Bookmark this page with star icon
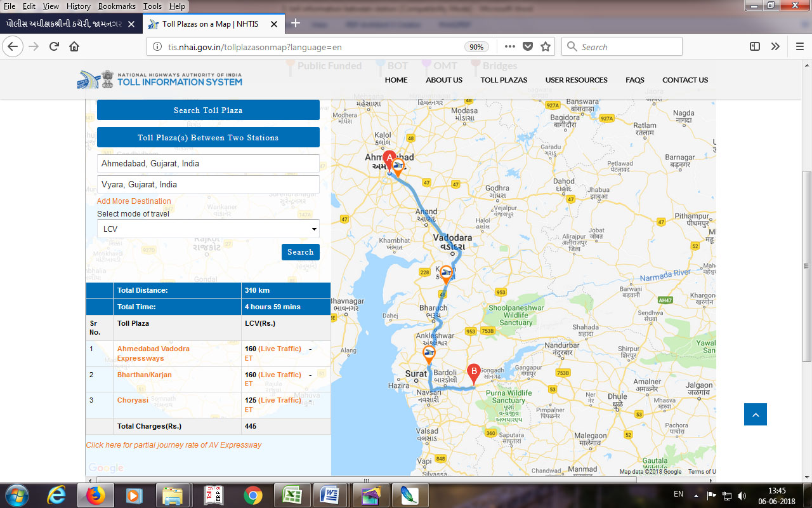The width and height of the screenshot is (812, 508). 545,46
